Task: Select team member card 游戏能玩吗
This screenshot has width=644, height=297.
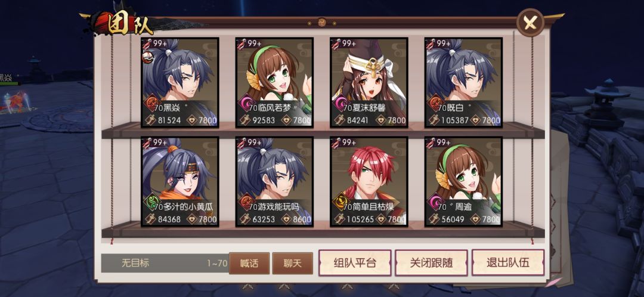Action: tap(274, 181)
